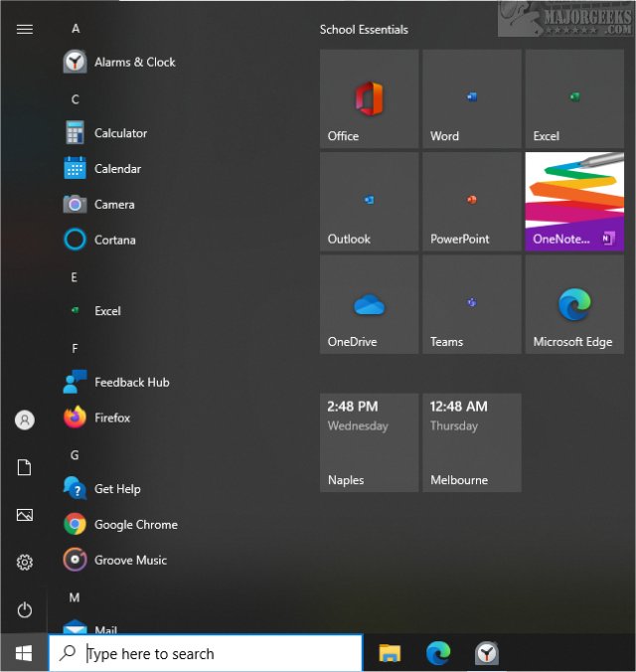This screenshot has height=672, width=636.
Task: Click the letter E section header
Action: (x=75, y=277)
